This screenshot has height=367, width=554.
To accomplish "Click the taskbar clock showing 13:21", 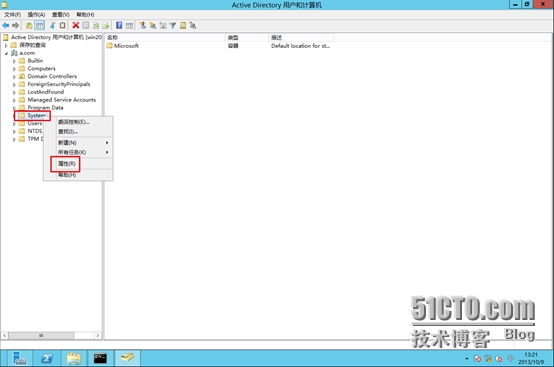I will 531,358.
